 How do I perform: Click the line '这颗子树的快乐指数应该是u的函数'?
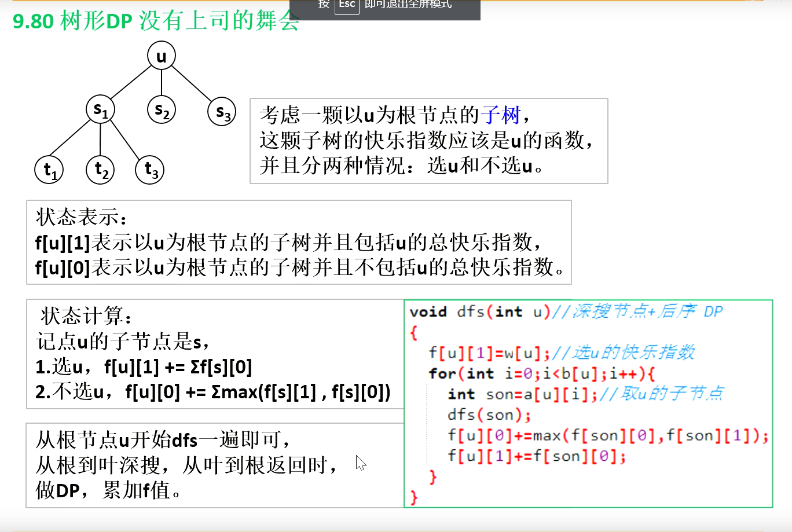[426, 141]
